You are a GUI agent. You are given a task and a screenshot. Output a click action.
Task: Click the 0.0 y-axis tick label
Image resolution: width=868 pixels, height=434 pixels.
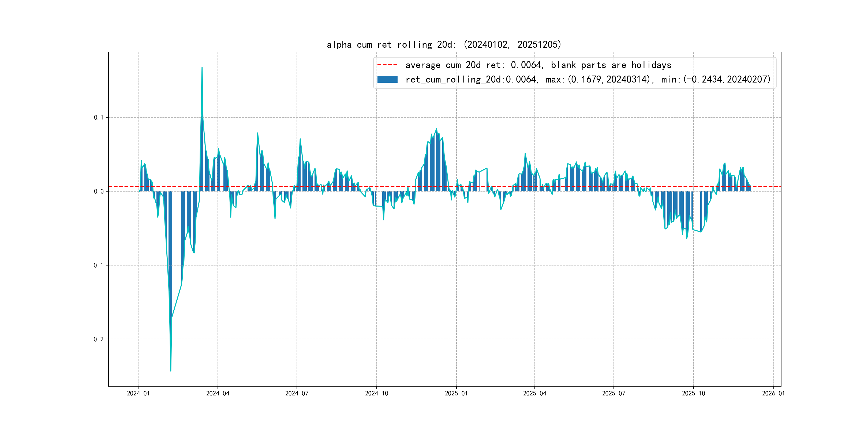pos(98,191)
